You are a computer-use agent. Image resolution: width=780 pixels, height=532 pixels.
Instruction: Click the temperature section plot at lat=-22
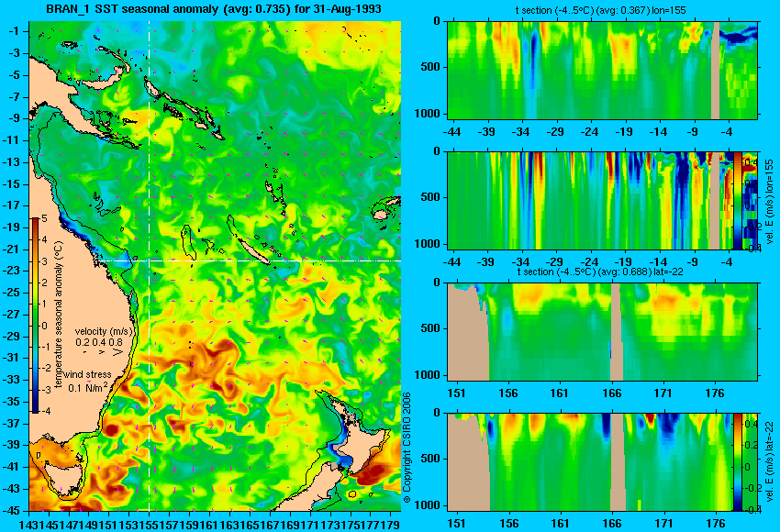tap(602, 332)
